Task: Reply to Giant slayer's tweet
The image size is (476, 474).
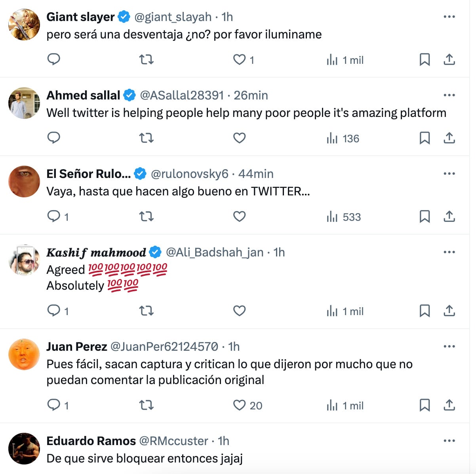Action: pyautogui.click(x=53, y=59)
